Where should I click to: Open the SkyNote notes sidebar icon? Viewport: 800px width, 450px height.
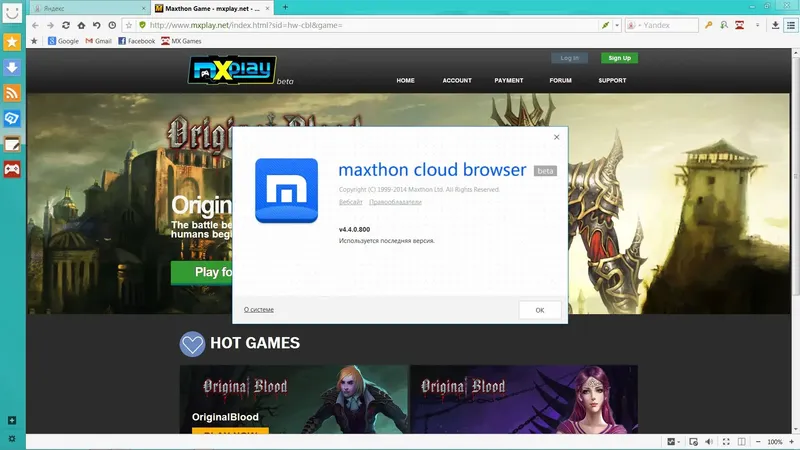pos(12,144)
